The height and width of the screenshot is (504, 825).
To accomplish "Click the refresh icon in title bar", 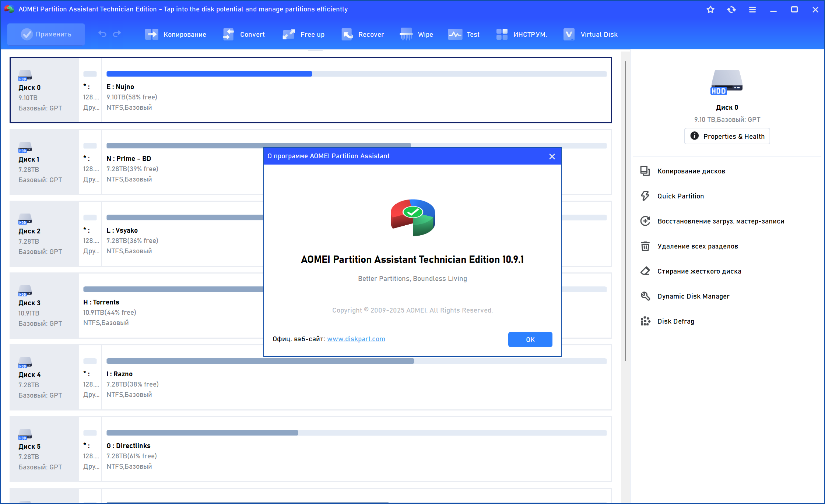I will pyautogui.click(x=731, y=10).
